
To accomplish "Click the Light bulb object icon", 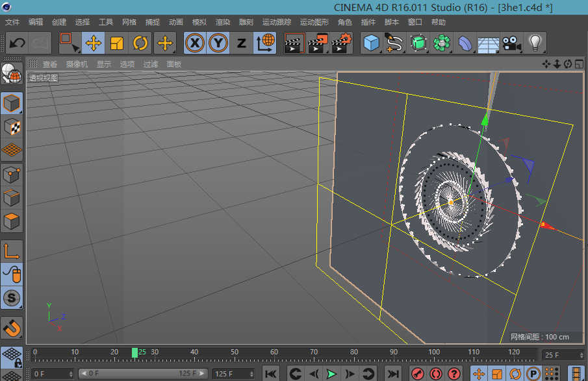I will pyautogui.click(x=535, y=43).
